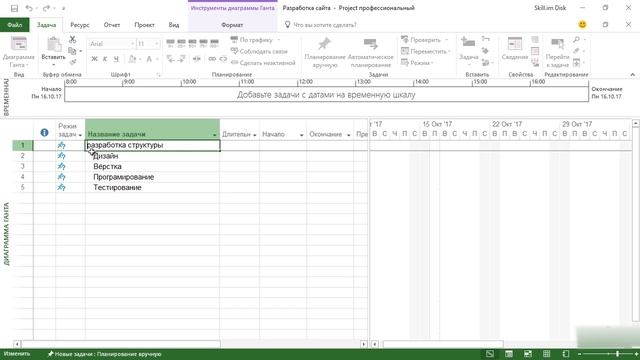Image resolution: width=640 pixels, height=360 pixels.
Task: Collapse the ribbon with the chevron
Action: [633, 74]
